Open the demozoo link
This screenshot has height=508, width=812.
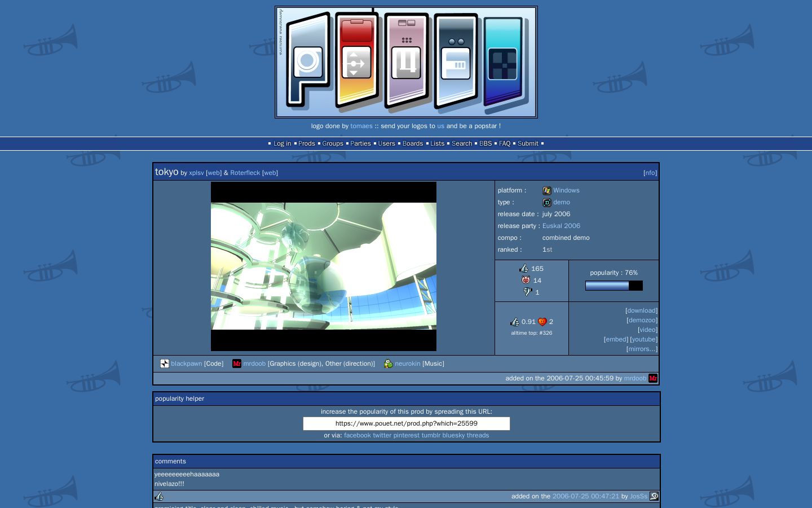click(642, 320)
